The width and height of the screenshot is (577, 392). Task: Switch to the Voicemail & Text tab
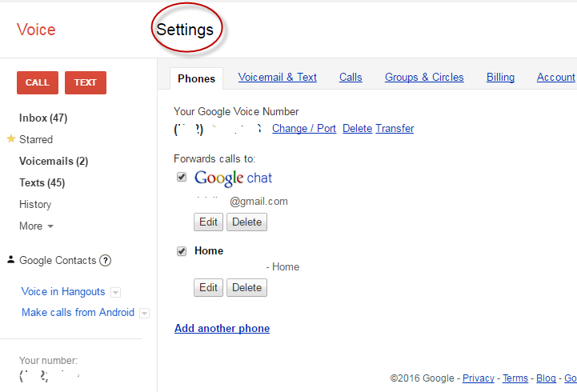click(278, 78)
